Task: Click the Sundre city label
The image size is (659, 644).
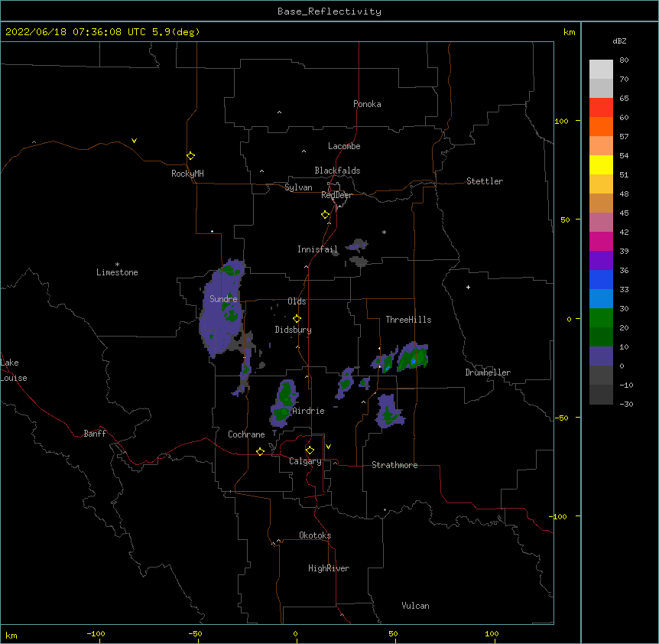Action: [x=223, y=299]
